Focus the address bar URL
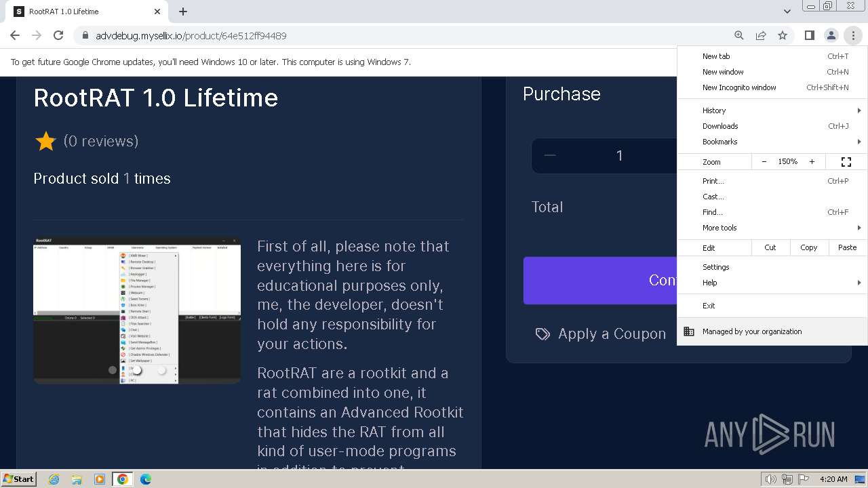The image size is (868, 488). 191,36
